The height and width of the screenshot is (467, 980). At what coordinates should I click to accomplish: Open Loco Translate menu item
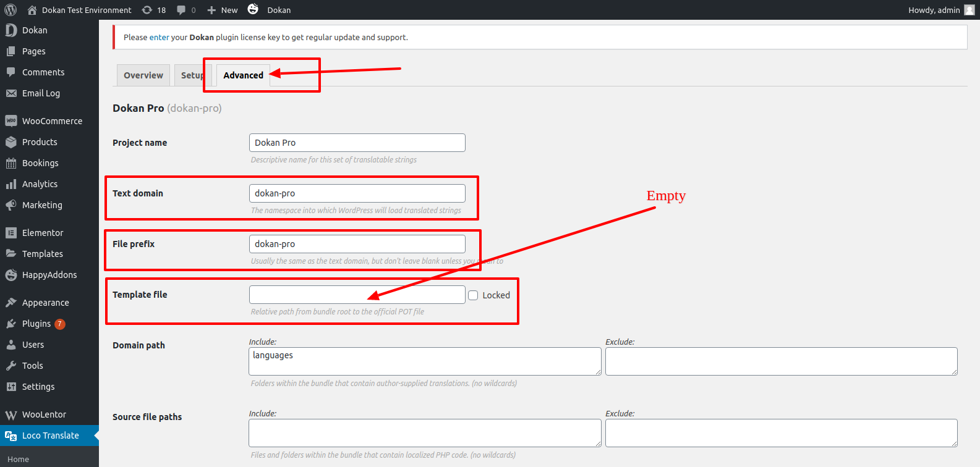[51, 435]
